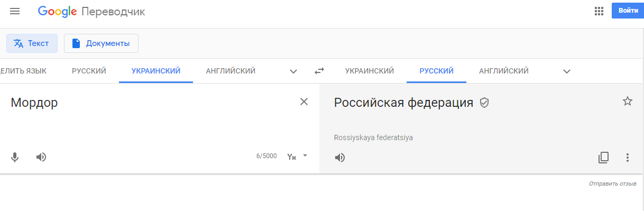Copy the translation to clipboard
Viewport: 644px width, 211px height.
tap(603, 157)
